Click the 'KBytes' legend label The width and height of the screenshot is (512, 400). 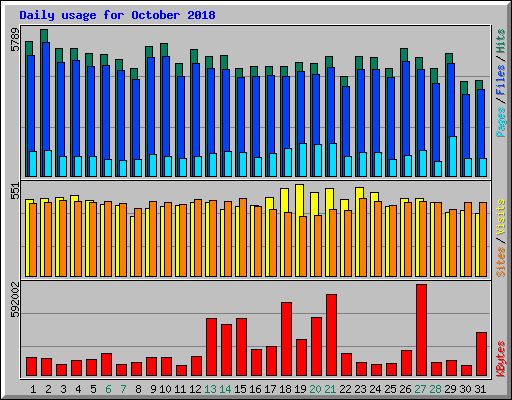501,359
